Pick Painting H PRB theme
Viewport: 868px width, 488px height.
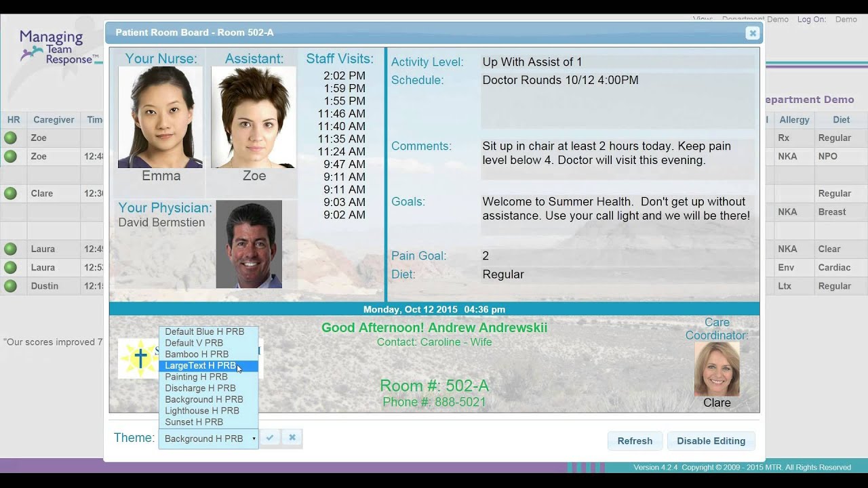pyautogui.click(x=208, y=377)
